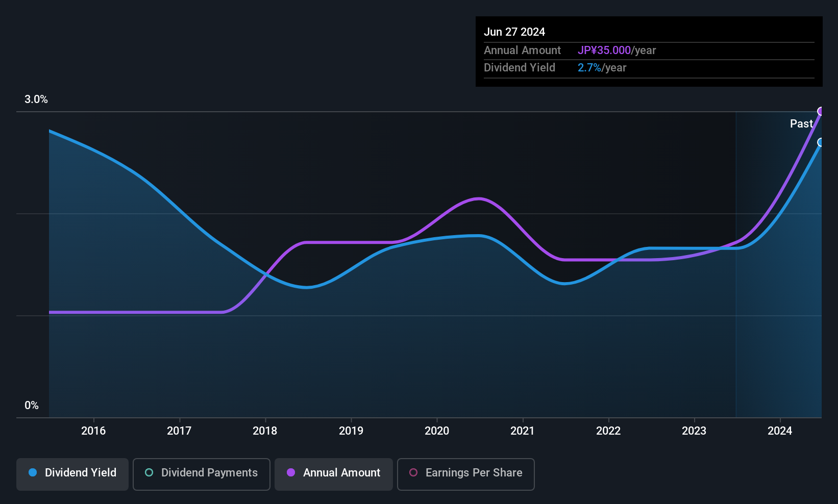Click the 2020 x-axis label

pos(437,431)
